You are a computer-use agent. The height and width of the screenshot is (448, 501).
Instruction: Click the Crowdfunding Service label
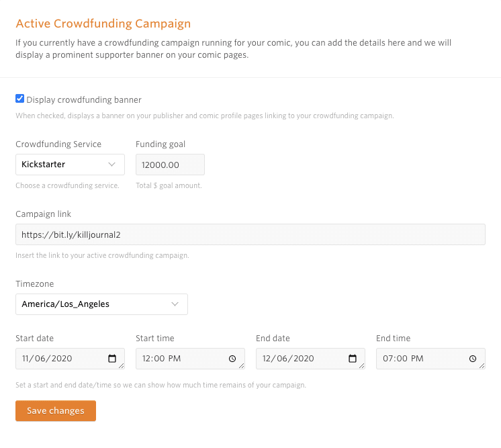[x=58, y=144]
